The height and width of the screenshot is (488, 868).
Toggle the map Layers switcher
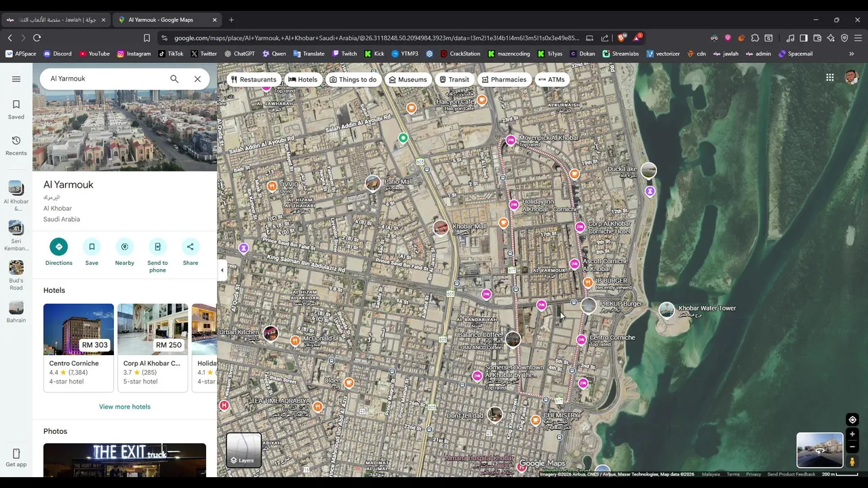pyautogui.click(x=243, y=450)
